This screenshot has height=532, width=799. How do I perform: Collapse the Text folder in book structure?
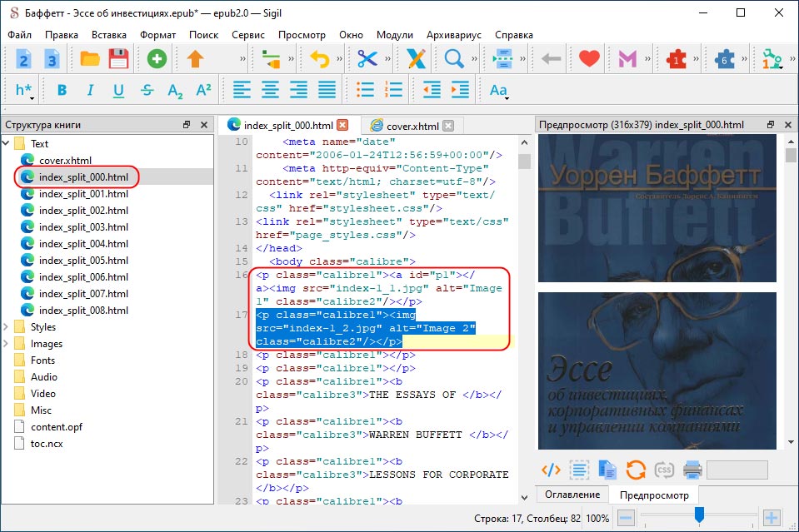point(6,143)
